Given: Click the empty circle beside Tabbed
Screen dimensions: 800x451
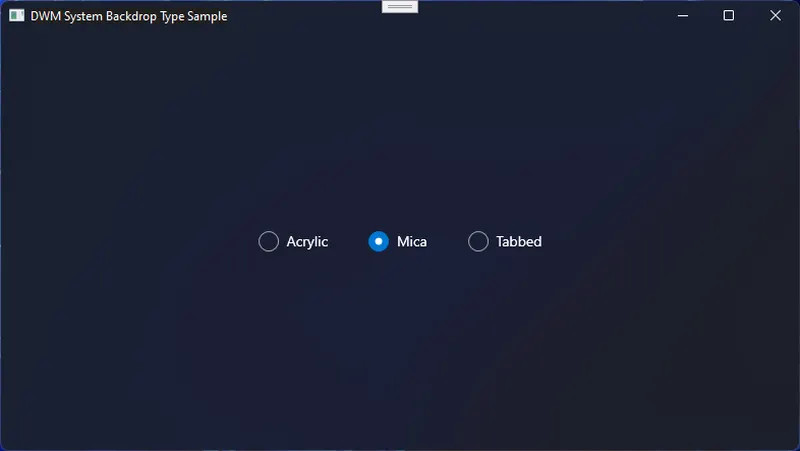Looking at the screenshot, I should (478, 241).
